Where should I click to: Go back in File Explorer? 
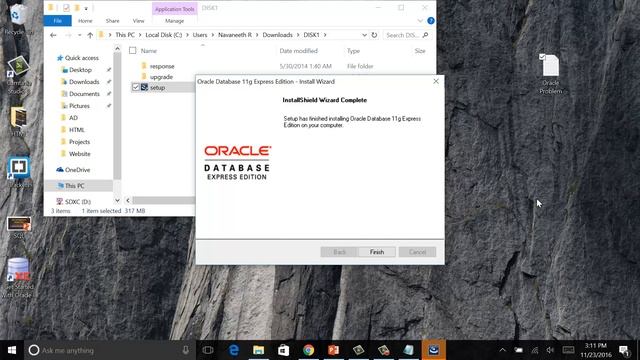coord(53,35)
